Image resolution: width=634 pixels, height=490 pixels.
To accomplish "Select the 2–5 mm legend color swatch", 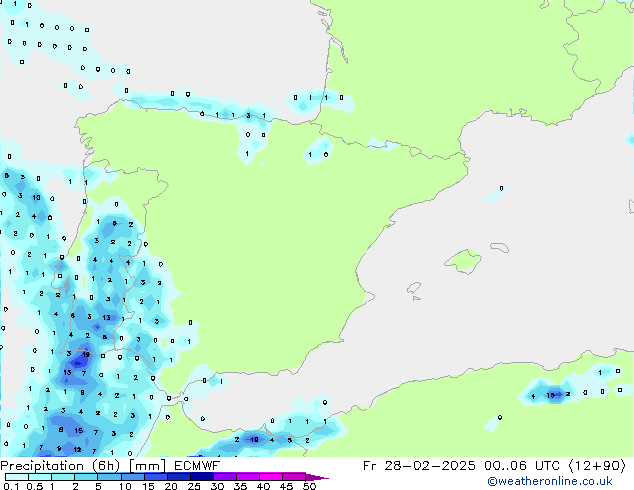I will (x=86, y=477).
